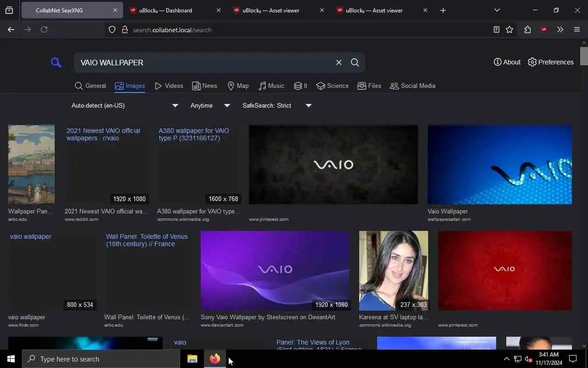The width and height of the screenshot is (588, 368).
Task: Open the Windows Start menu
Action: (11, 359)
